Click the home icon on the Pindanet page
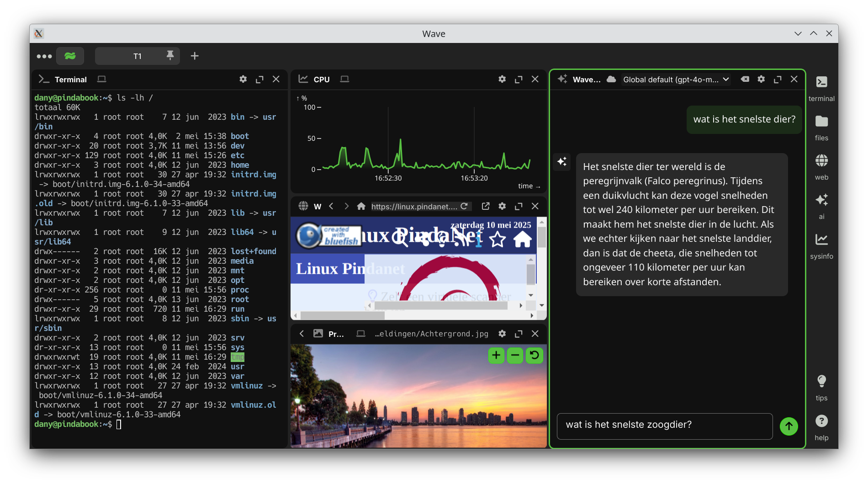The image size is (868, 484). point(523,239)
